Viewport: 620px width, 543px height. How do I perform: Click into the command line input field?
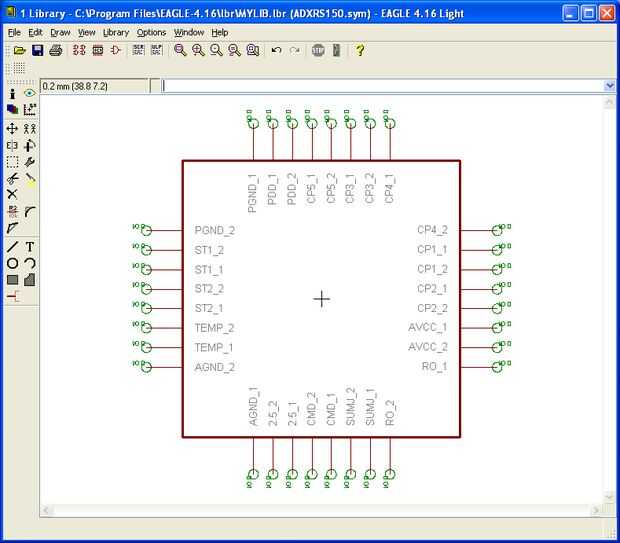pyautogui.click(x=382, y=86)
